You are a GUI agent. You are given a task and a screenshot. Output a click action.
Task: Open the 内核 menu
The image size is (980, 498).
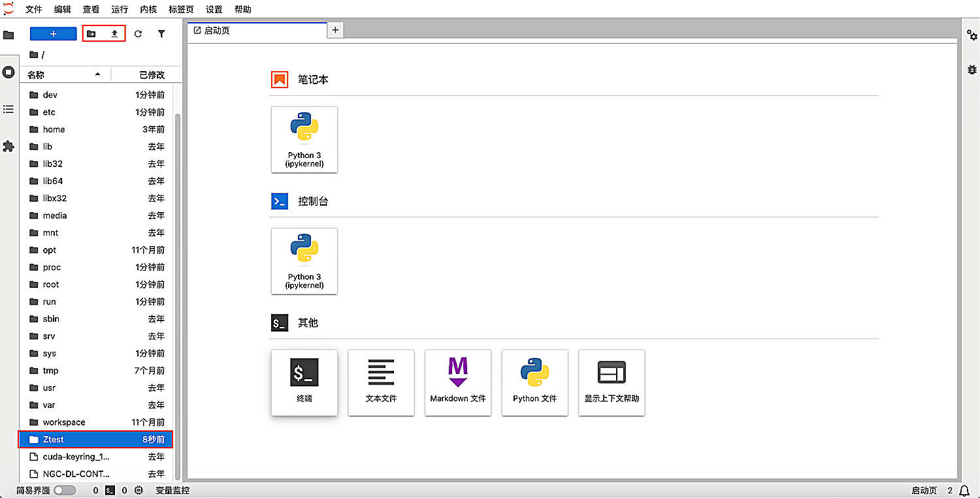148,10
